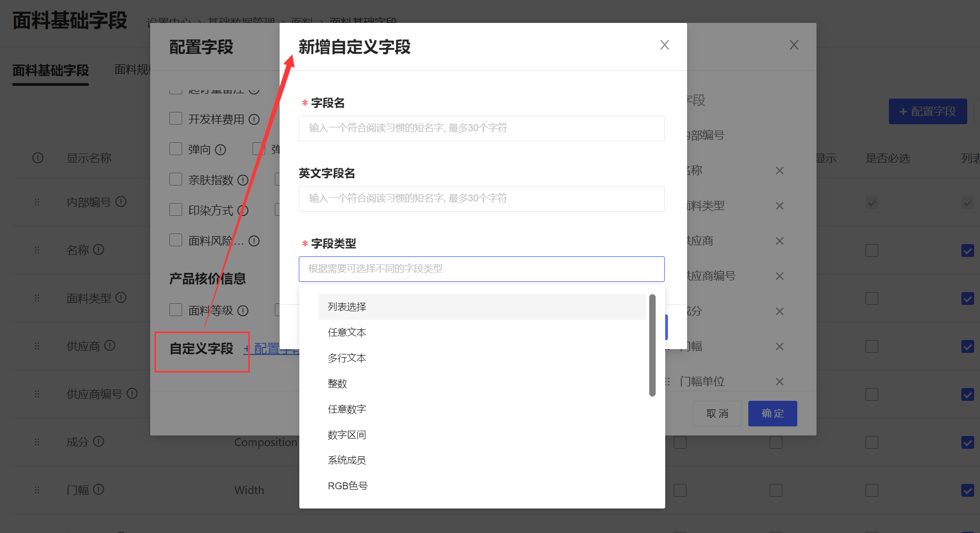Click info icon next to 内部编号

[121, 201]
